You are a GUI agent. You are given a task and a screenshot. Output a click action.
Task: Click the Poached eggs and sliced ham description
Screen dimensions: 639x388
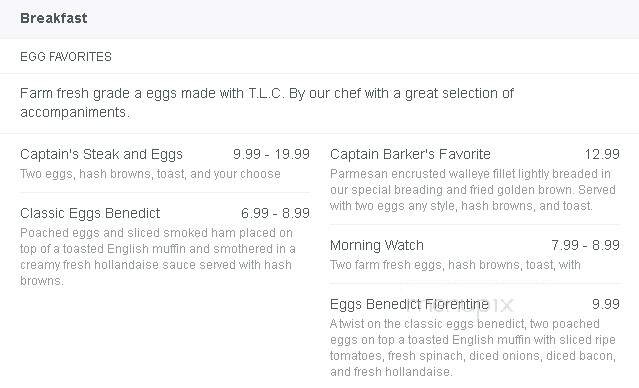158,257
